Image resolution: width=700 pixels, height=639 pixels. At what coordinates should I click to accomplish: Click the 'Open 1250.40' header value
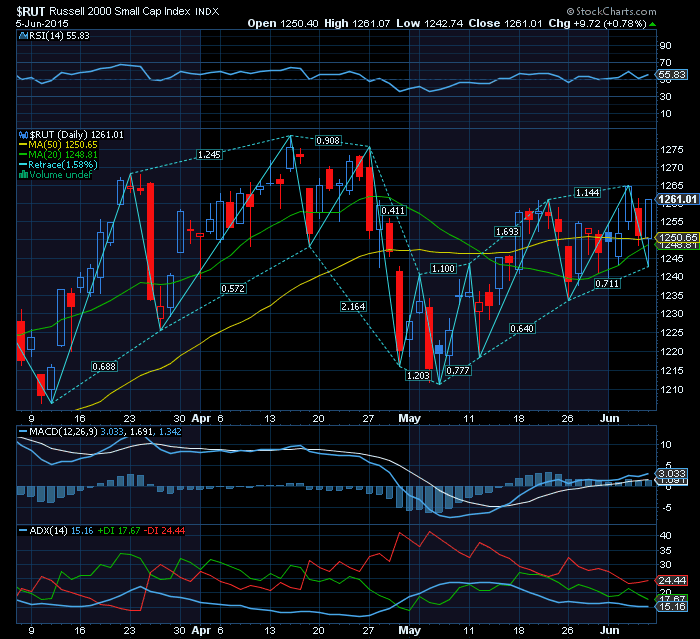click(x=283, y=23)
